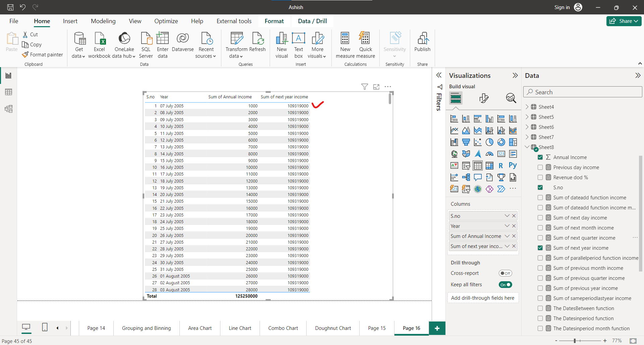Check the Previous day income field
644x345 pixels.
540,167
